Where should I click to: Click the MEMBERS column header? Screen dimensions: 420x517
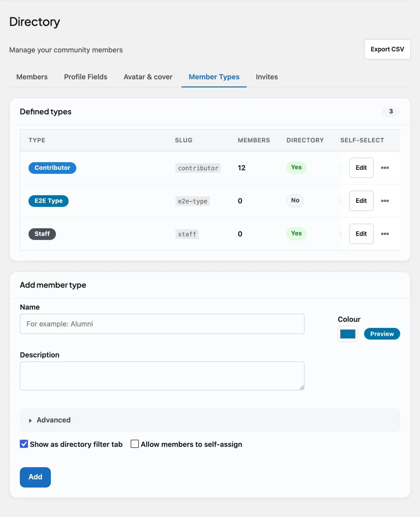coord(254,140)
